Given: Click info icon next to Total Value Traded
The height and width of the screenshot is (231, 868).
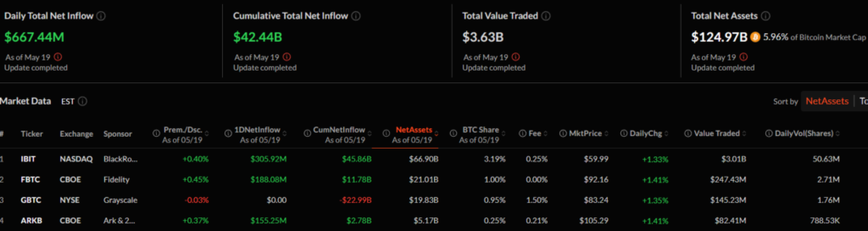Looking at the screenshot, I should click(x=546, y=16).
